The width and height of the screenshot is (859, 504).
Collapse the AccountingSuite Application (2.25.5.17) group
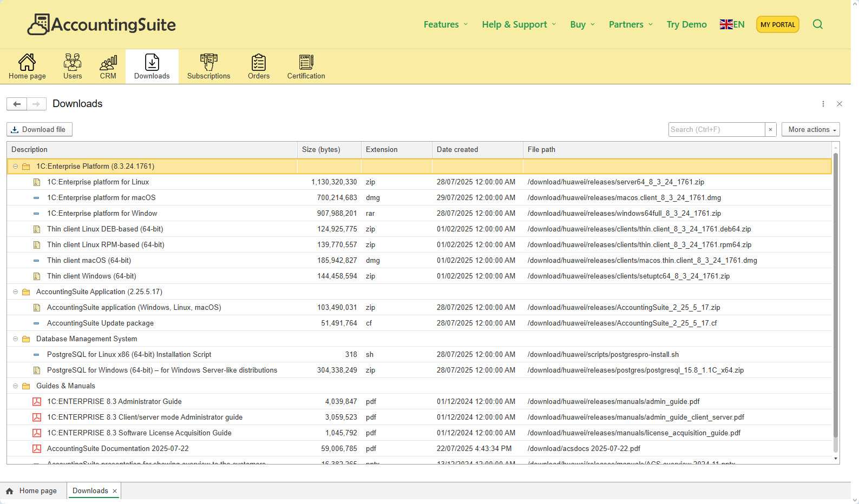(x=16, y=292)
